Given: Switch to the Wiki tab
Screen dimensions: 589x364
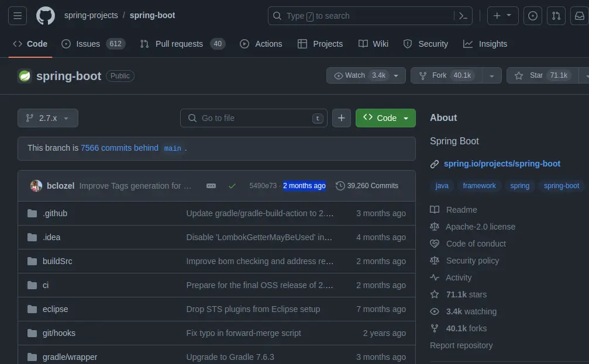Looking at the screenshot, I should click(x=373, y=44).
